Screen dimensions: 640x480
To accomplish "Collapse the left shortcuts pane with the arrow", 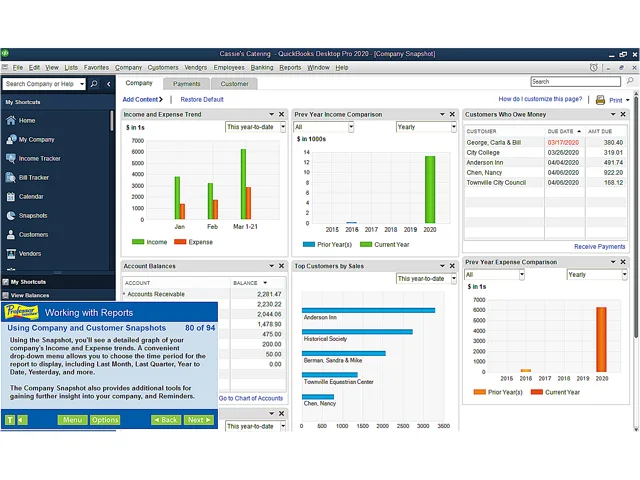I will (109, 84).
